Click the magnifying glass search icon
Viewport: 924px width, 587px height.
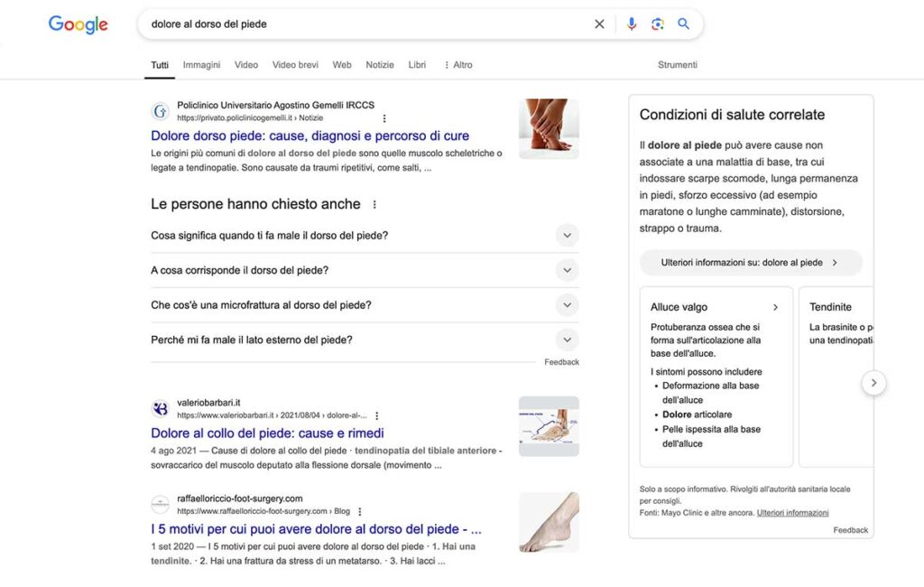683,24
